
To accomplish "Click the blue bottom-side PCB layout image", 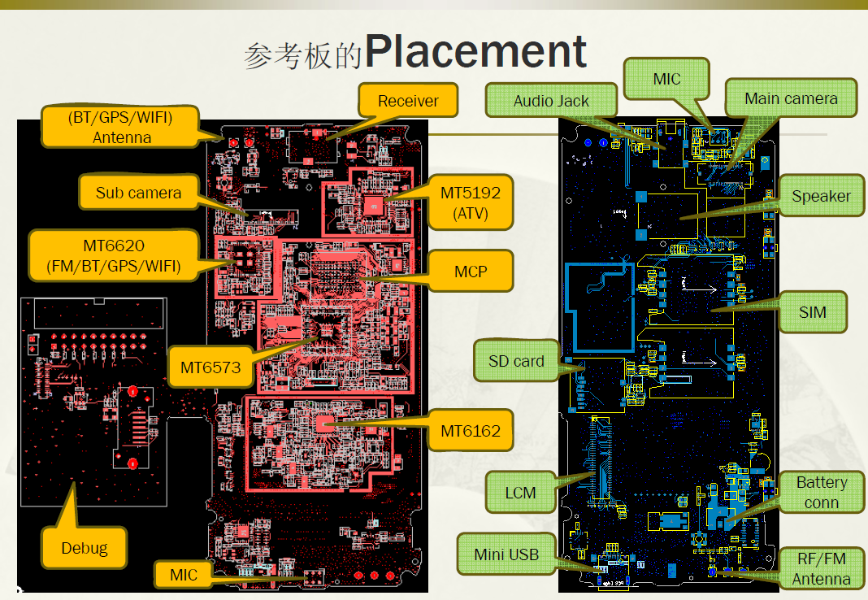I will pos(668,354).
